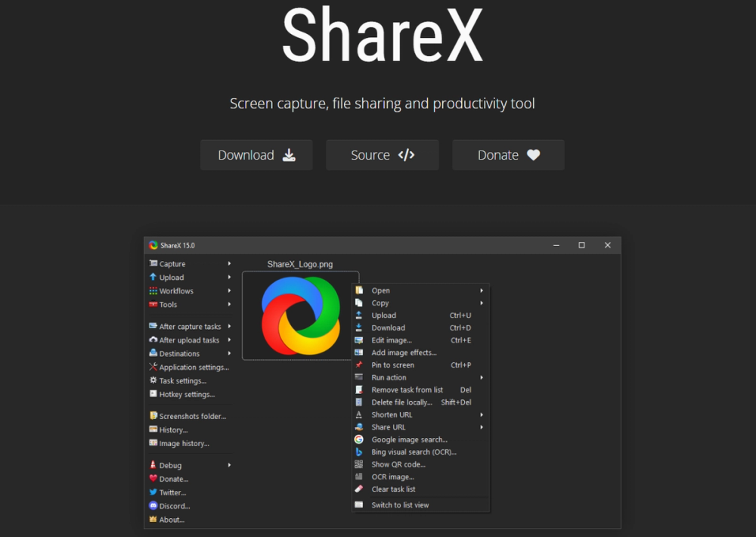The height and width of the screenshot is (537, 756).
Task: Click the Workflows colored grid icon
Action: [x=153, y=290]
